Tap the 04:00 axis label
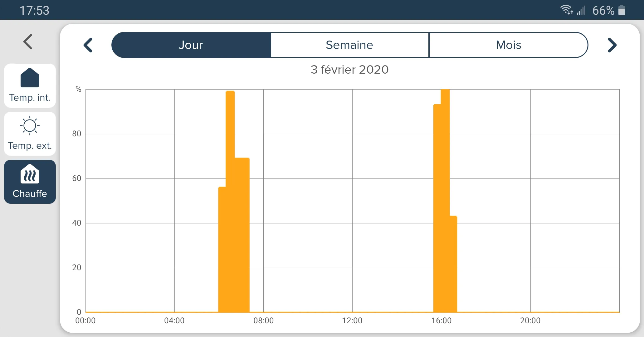The height and width of the screenshot is (337, 644). (174, 320)
